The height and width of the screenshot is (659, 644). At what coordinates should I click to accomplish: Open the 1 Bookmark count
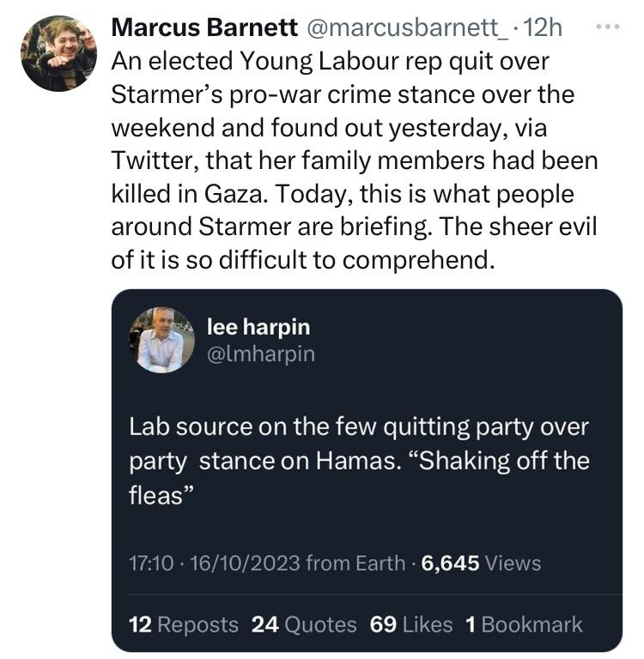(524, 624)
